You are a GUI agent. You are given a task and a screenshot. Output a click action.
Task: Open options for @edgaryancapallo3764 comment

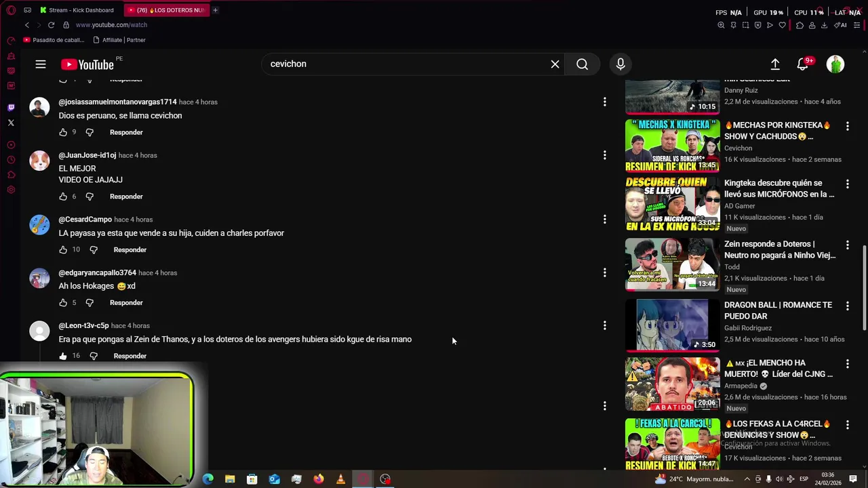pos(604,272)
